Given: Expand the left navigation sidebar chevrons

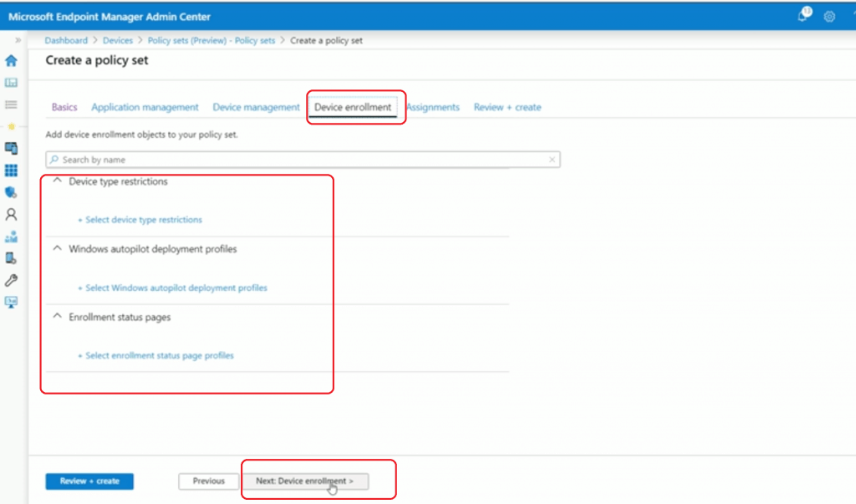Looking at the screenshot, I should click(18, 40).
